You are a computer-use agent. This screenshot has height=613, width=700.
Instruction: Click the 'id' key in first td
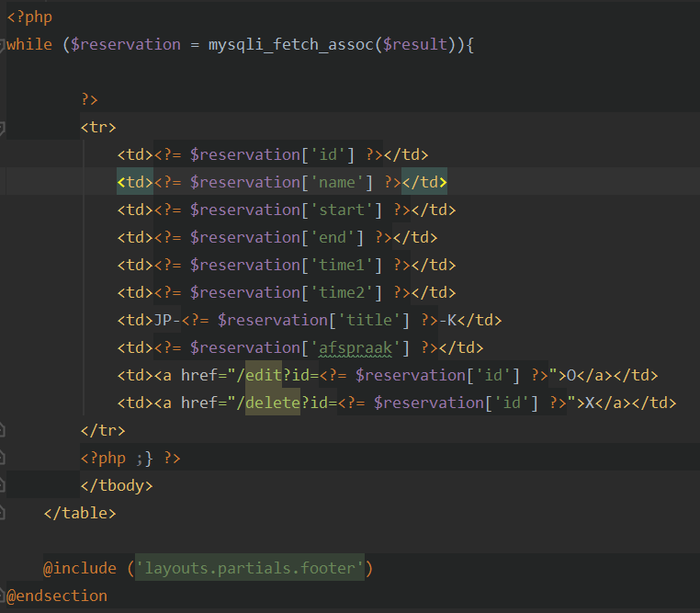328,155
